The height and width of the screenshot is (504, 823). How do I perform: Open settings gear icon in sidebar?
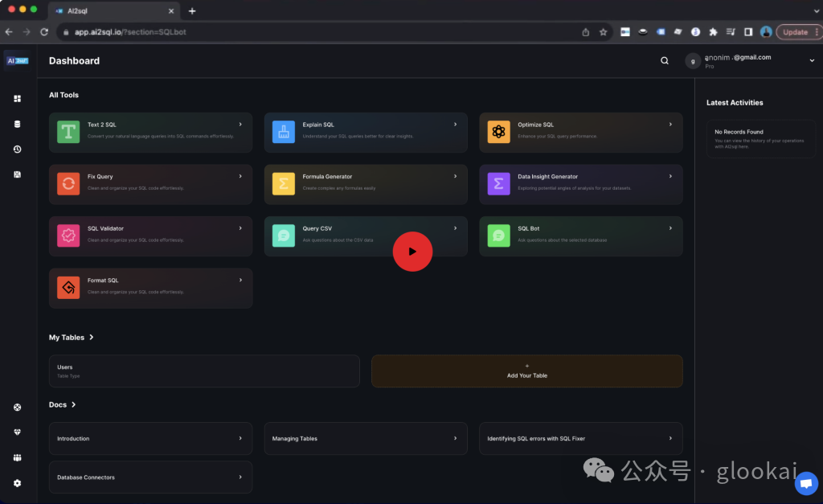tap(18, 483)
